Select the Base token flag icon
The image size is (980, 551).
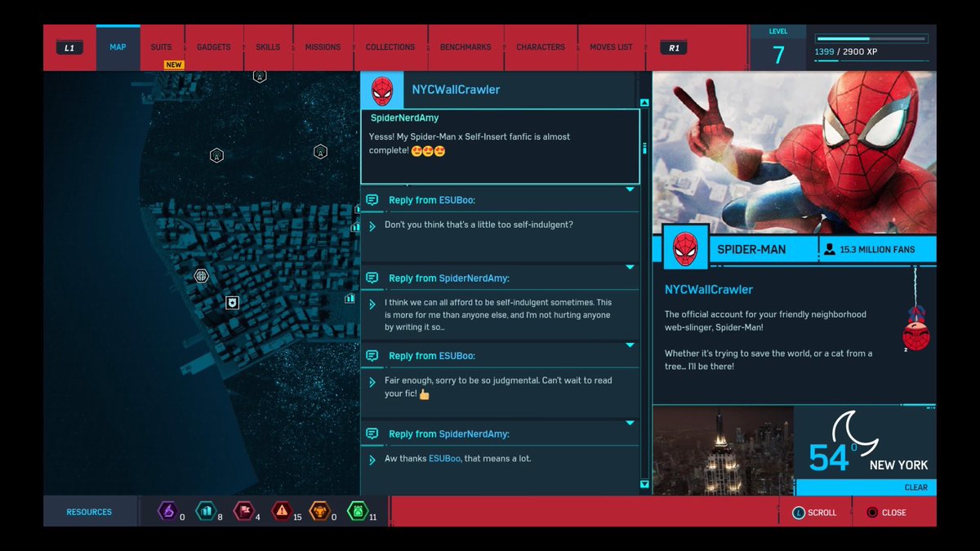tap(243, 512)
